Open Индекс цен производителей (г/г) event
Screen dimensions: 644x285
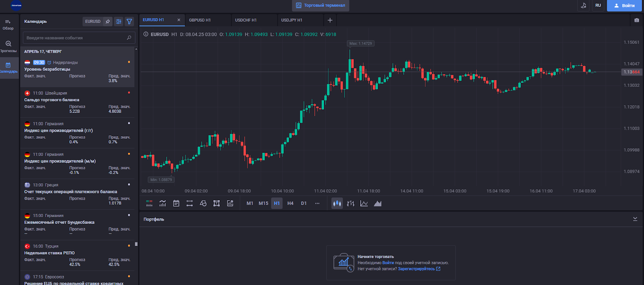(77, 133)
